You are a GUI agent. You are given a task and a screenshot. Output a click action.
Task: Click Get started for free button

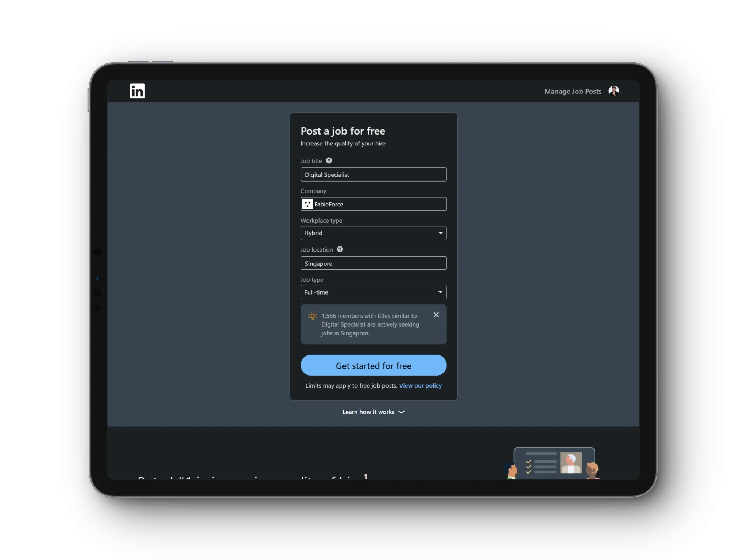[x=373, y=365]
